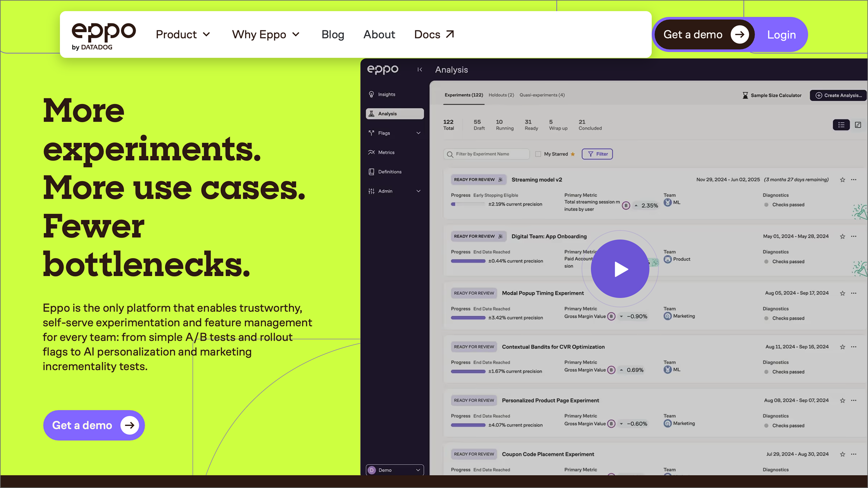Click the Eppo logo in dashboard sidebar
The height and width of the screenshot is (488, 868).
tap(383, 69)
